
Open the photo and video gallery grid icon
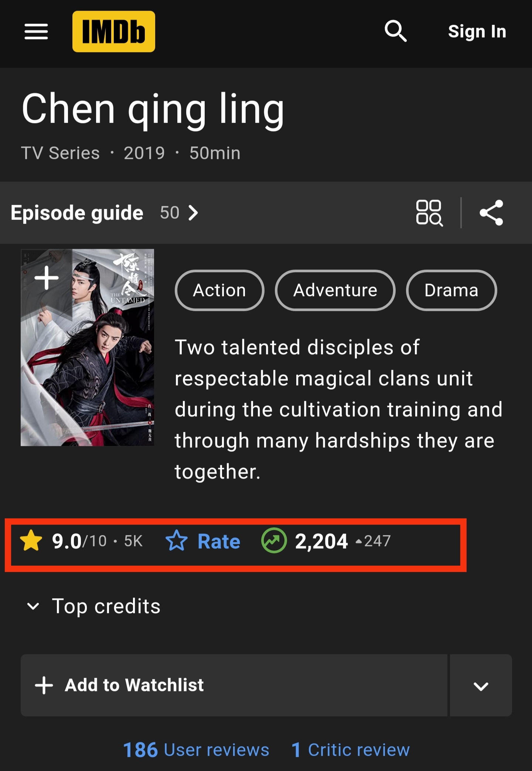pyautogui.click(x=429, y=213)
